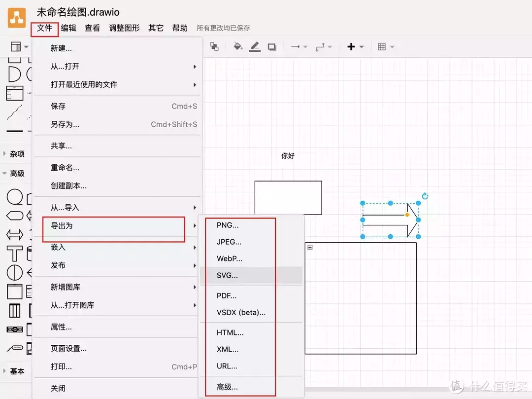
Task: Click the shadow toggle icon
Action: (x=272, y=47)
